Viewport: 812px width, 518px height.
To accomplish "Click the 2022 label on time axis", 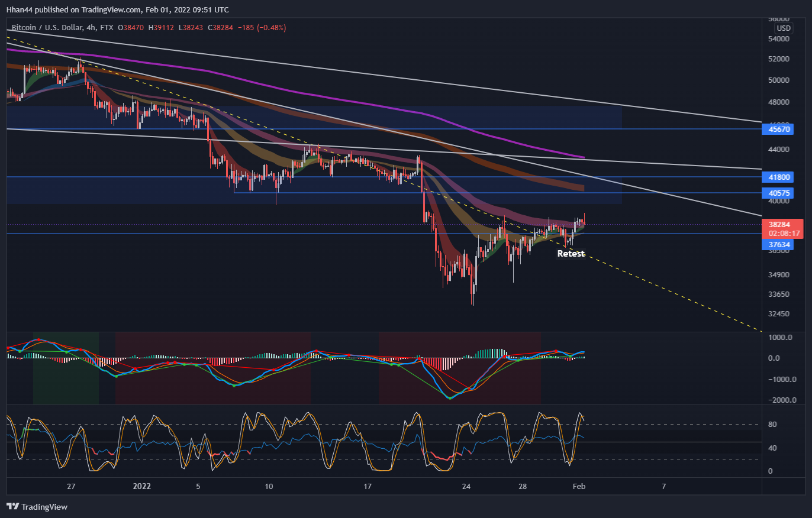I will tap(142, 487).
